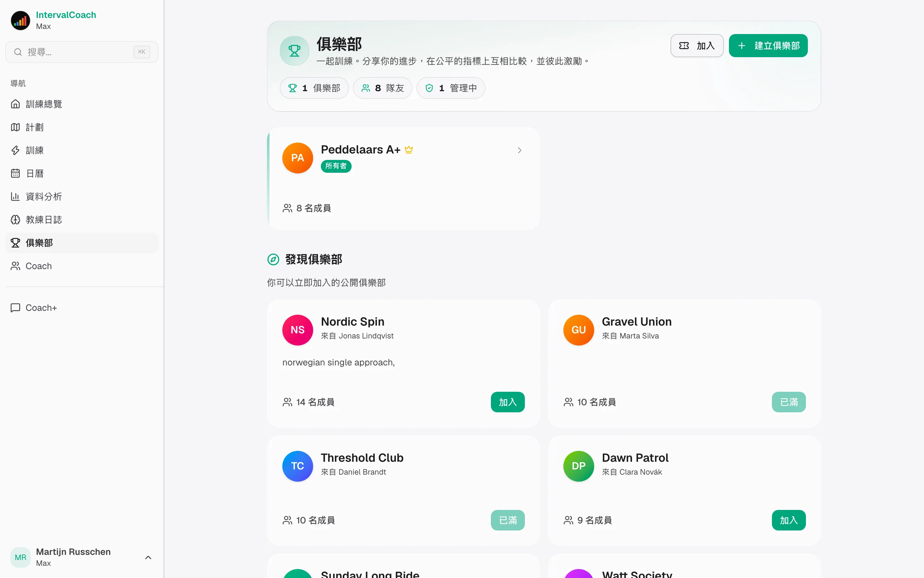Open 訓練總覽 from the sidebar

click(x=82, y=104)
